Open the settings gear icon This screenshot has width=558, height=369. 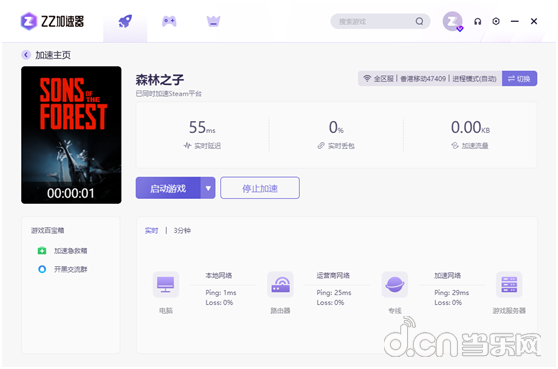tap(496, 21)
